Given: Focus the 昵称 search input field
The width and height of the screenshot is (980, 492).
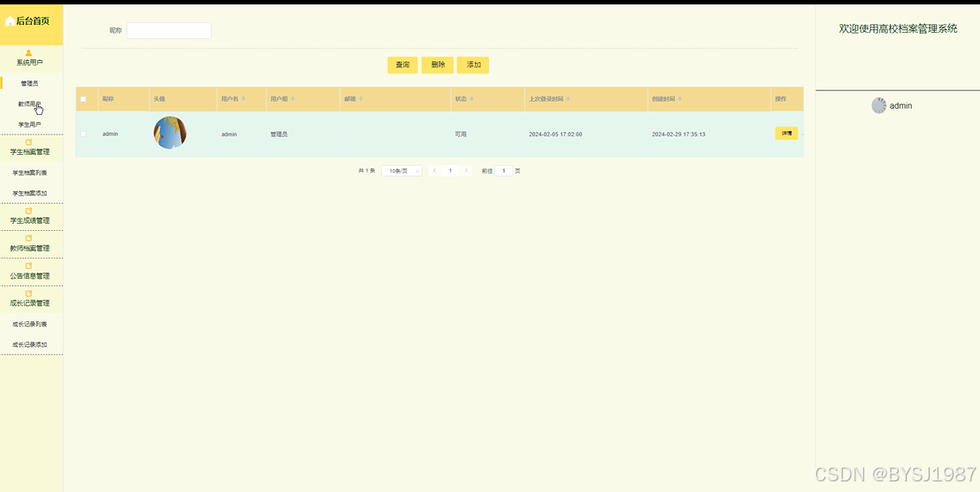Looking at the screenshot, I should (169, 31).
